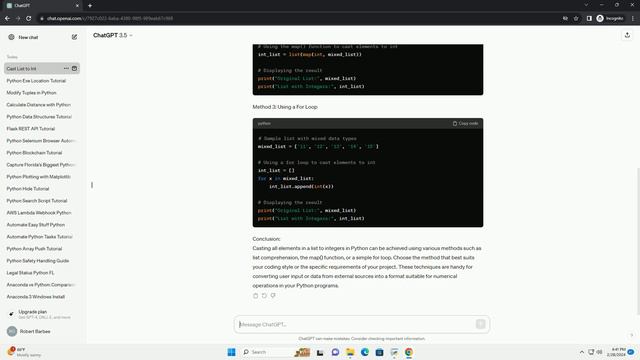Click the New chat label
Image resolution: width=640 pixels, height=360 pixels.
(28, 37)
